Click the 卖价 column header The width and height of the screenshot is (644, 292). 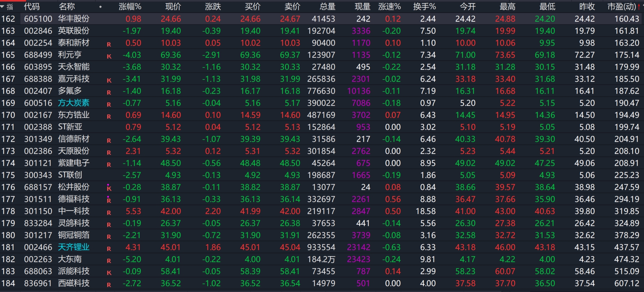point(292,7)
